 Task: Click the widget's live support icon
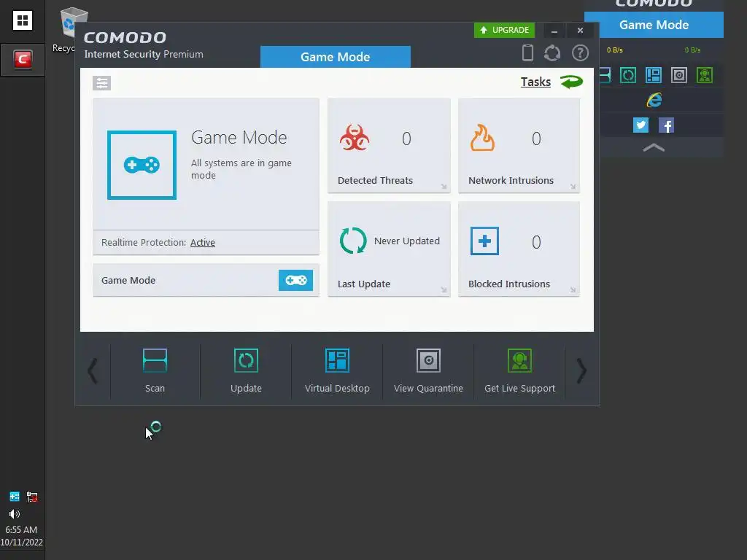(x=705, y=75)
